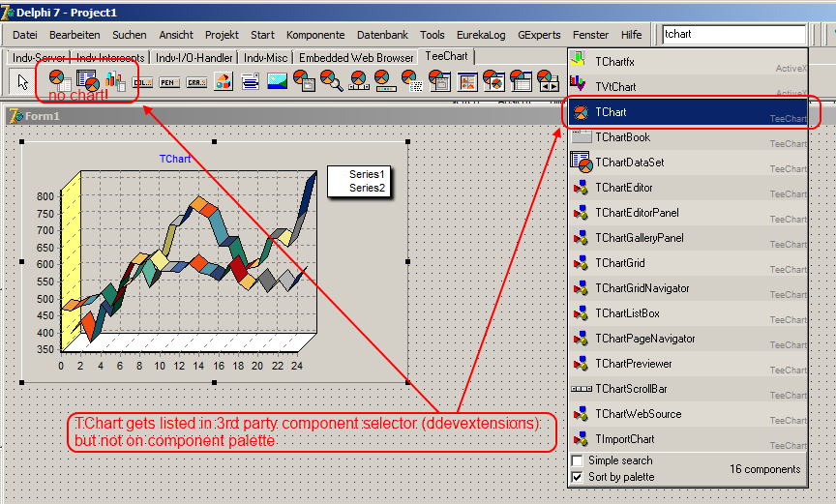Choose TChartPreviewer from the component list
The image size is (836, 504).
coord(688,364)
